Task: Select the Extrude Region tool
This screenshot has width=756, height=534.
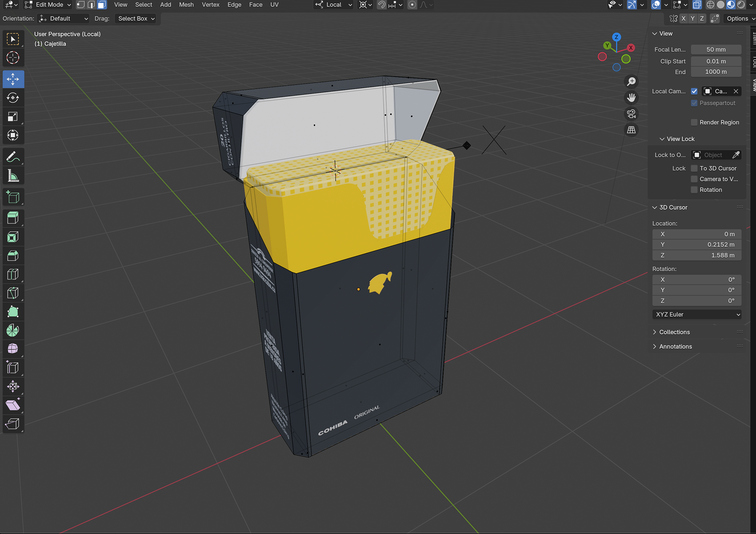Action: (x=13, y=218)
